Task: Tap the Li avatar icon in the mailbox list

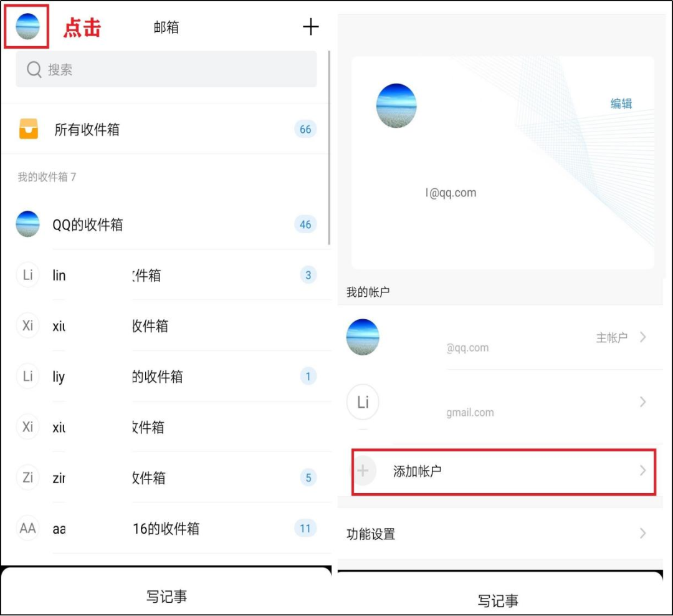Action: (27, 274)
